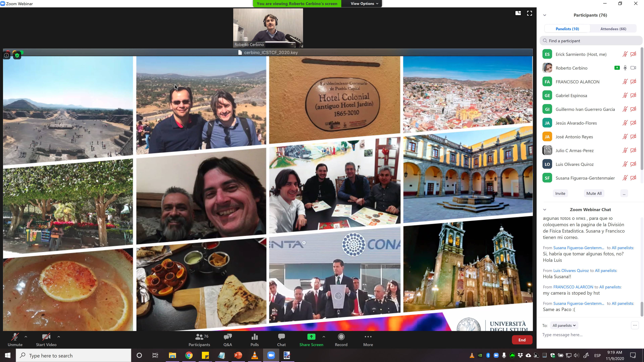Click the Find a participant search field
The height and width of the screenshot is (362, 644).
[x=591, y=41]
